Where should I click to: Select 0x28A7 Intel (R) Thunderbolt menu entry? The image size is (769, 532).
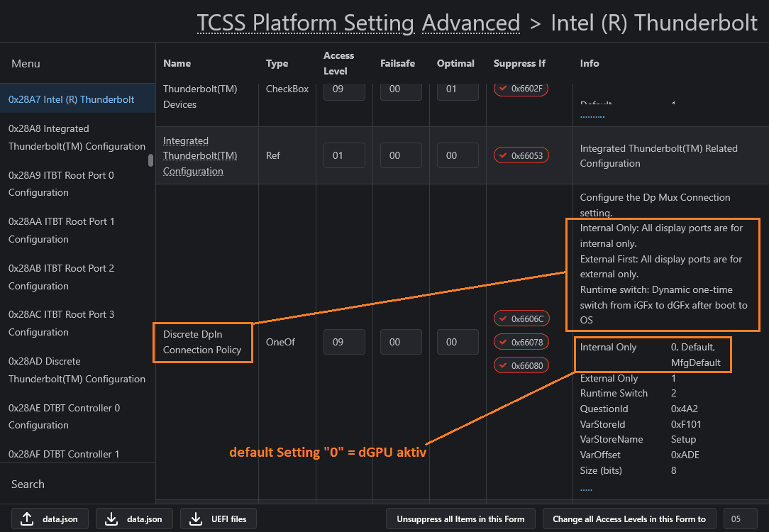[71, 99]
